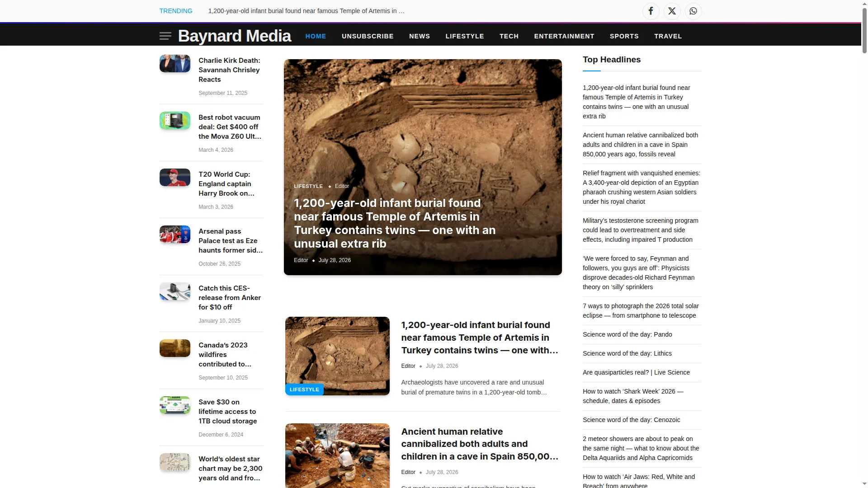Open Science word of the day: Pando
This screenshot has height=488, width=868.
click(627, 334)
